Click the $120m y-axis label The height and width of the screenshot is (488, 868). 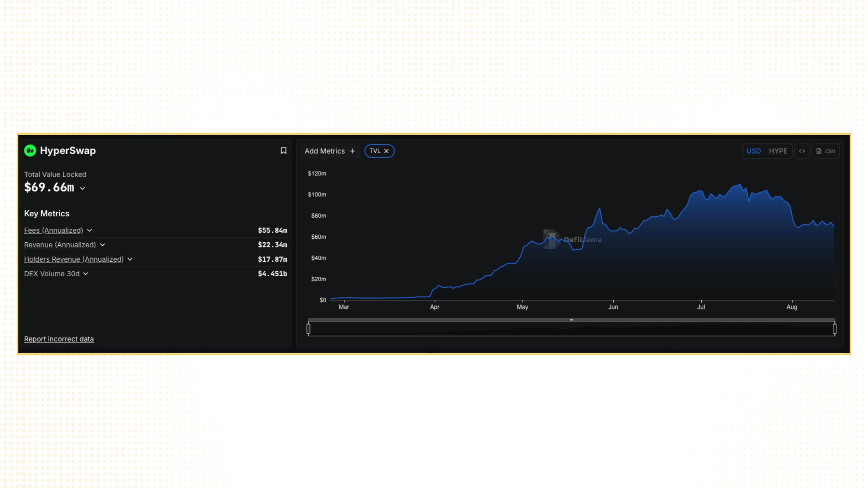317,173
